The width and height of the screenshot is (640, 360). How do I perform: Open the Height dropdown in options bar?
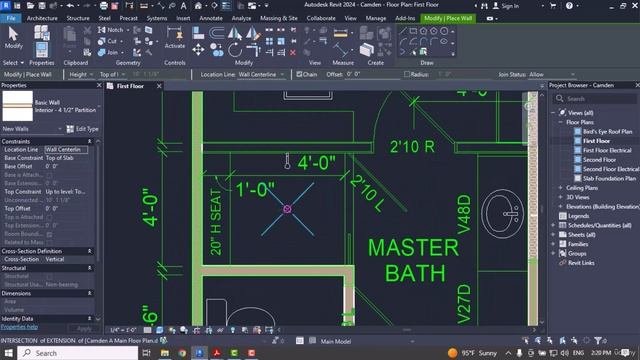point(81,74)
